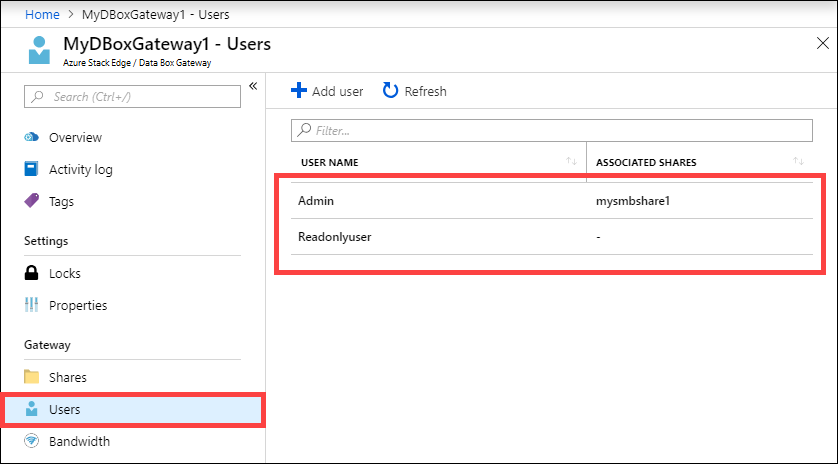Image resolution: width=838 pixels, height=464 pixels.
Task: Click the purple Tags icon
Action: click(x=32, y=201)
